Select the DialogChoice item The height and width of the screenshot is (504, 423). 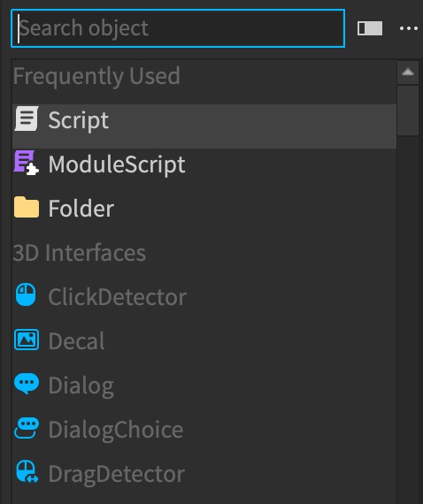pos(204,429)
